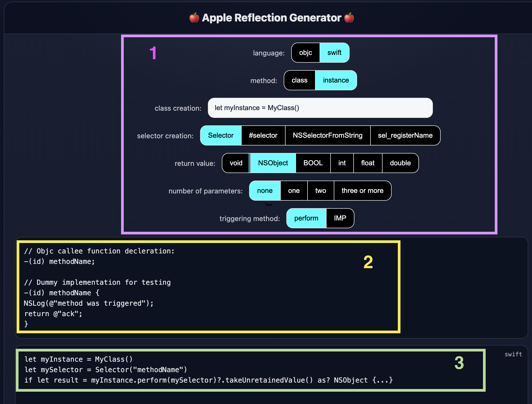Choose three or more parameters

pyautogui.click(x=362, y=191)
